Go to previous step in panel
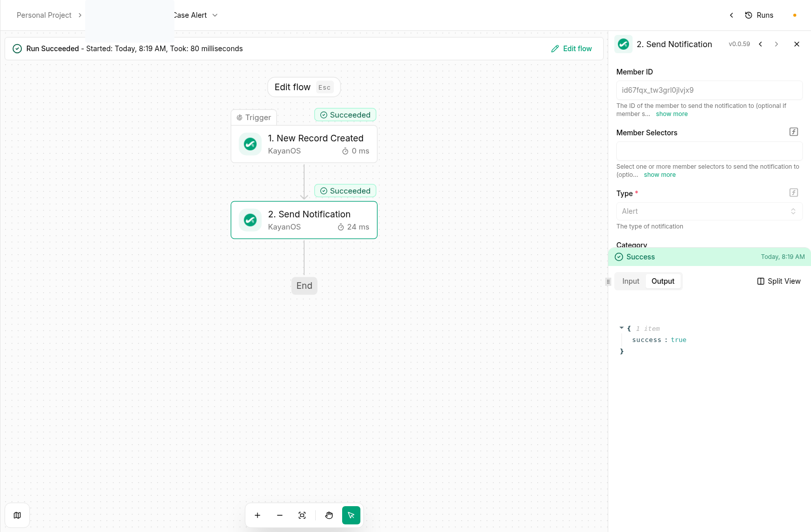 coord(760,44)
